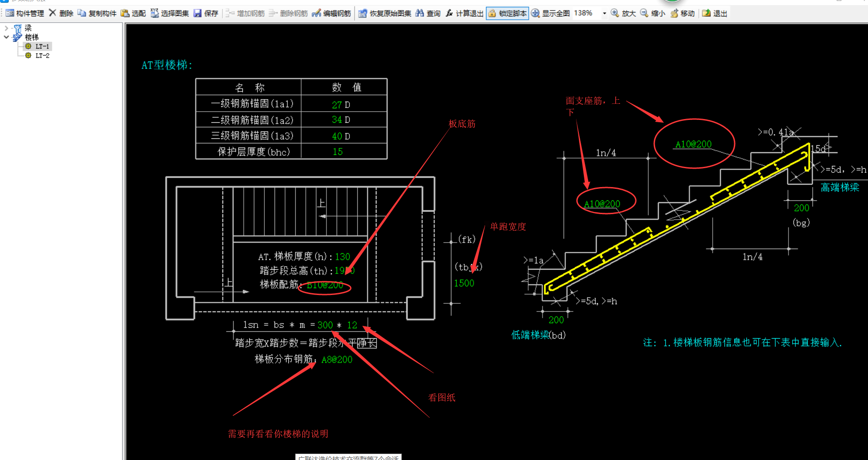
Task: Click 梯板分布钢筋 value A8@200
Action: (337, 359)
